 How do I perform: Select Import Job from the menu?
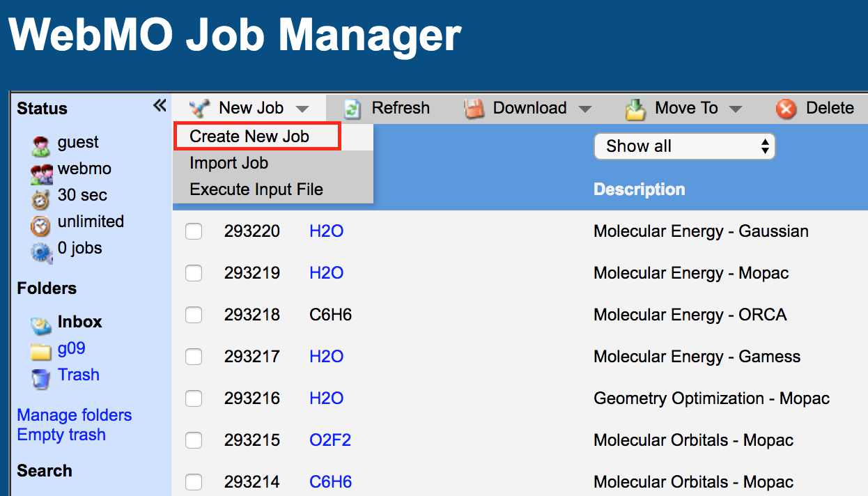point(228,163)
